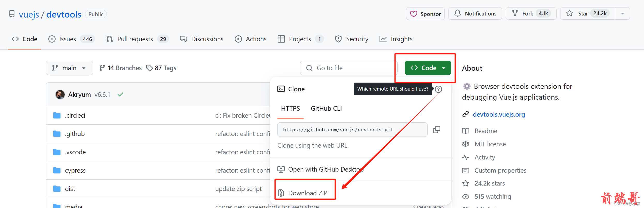Click the Readme book icon
Image resolution: width=644 pixels, height=208 pixels.
coord(466,131)
